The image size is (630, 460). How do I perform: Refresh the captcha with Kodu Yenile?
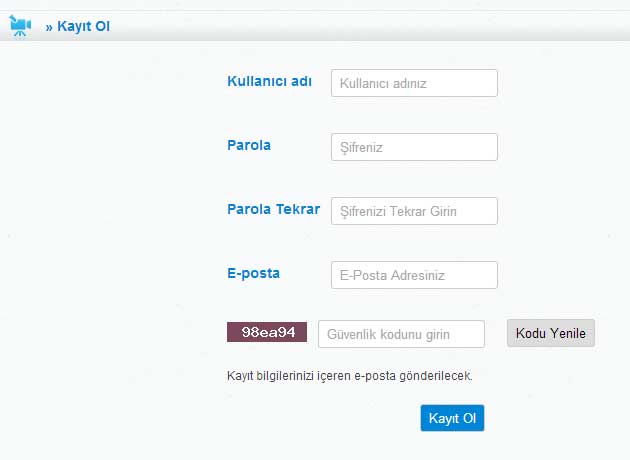pos(551,333)
